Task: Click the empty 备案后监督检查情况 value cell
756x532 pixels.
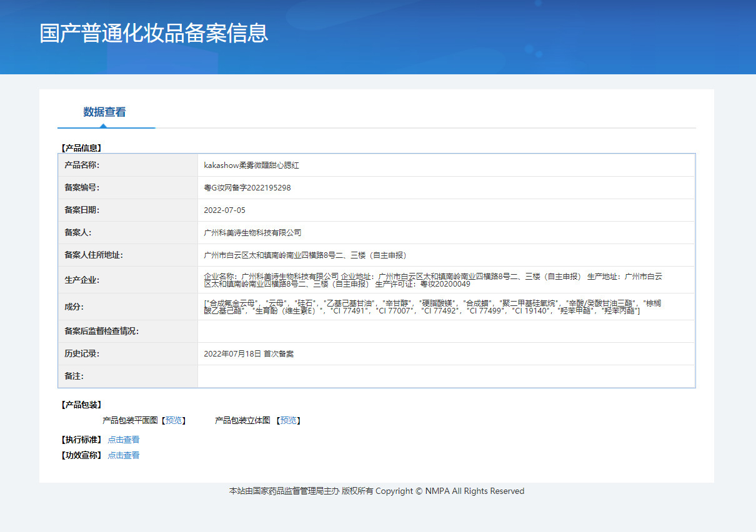Action: click(445, 331)
